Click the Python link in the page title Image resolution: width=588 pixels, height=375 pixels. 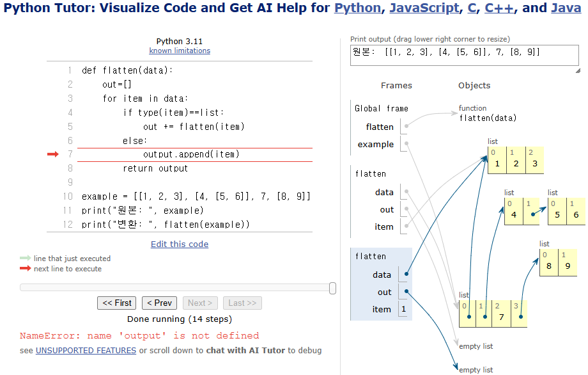(357, 8)
